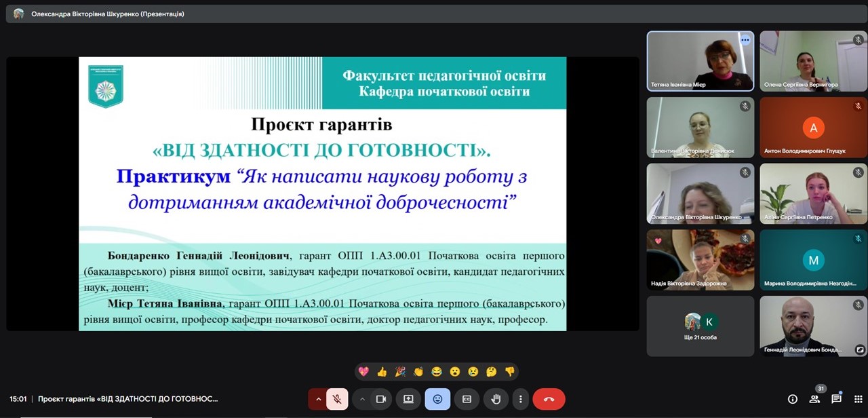The height and width of the screenshot is (418, 868).
Task: Turn on closed captions with the CC icon
Action: click(467, 399)
